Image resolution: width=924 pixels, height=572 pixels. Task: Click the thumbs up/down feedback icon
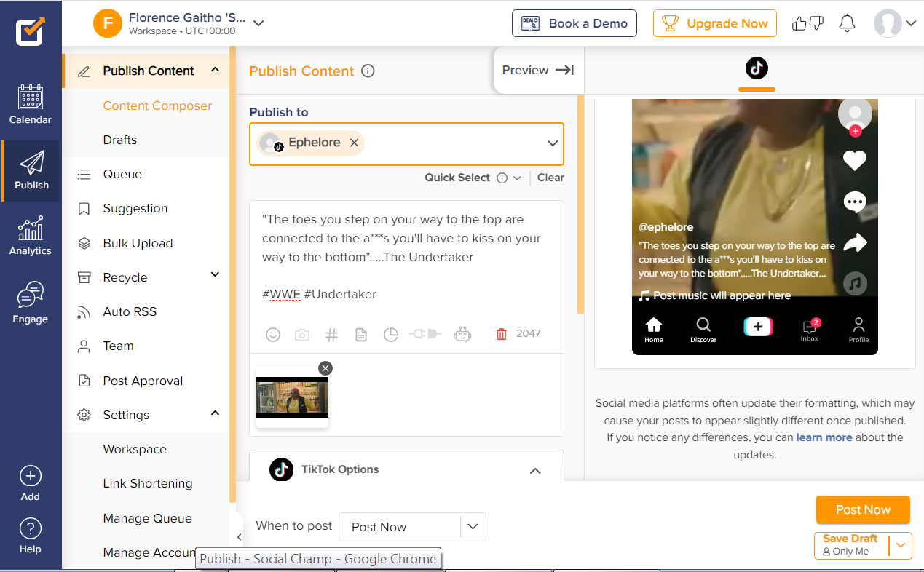click(x=807, y=23)
